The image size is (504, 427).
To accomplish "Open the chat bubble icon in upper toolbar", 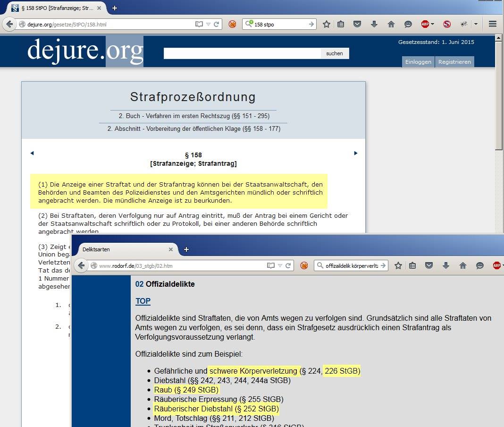I will click(408, 24).
